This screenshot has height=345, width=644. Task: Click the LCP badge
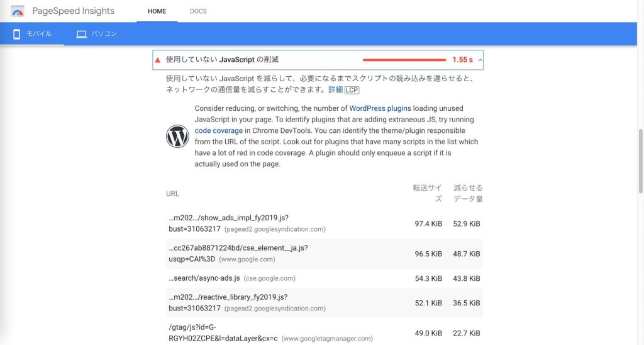click(352, 90)
